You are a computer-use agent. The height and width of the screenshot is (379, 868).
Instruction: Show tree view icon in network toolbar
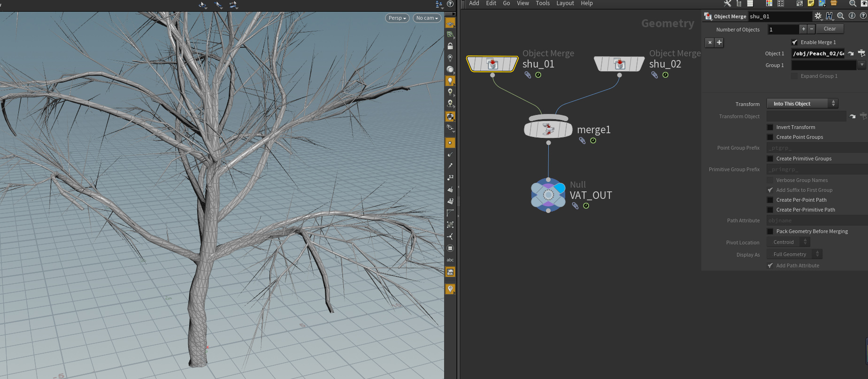[x=739, y=3]
